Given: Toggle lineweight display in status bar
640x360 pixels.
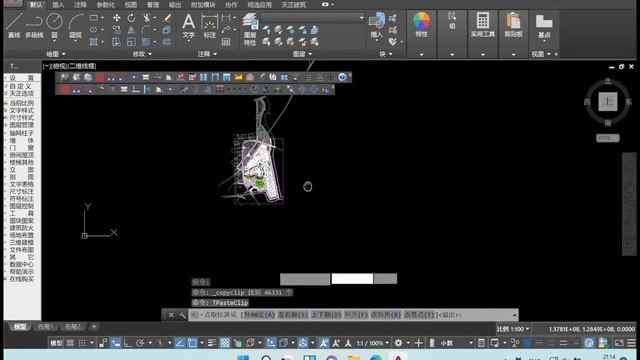Looking at the screenshot, I should 212,343.
